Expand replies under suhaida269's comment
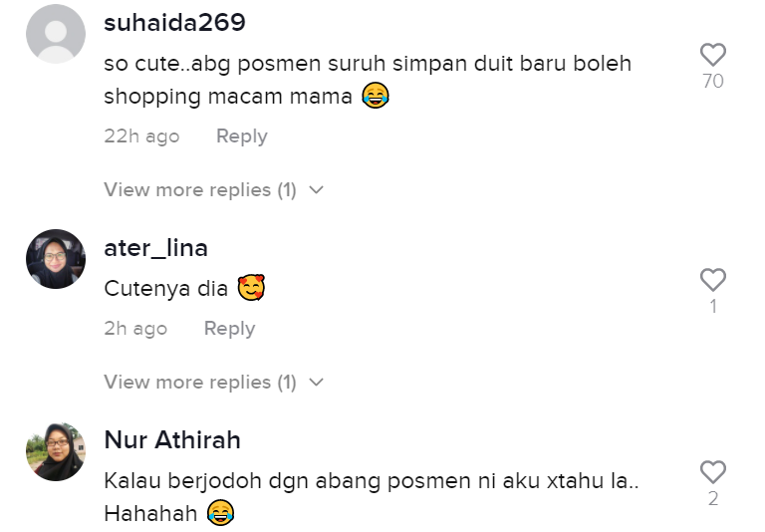The width and height of the screenshot is (765, 532). coord(214,190)
